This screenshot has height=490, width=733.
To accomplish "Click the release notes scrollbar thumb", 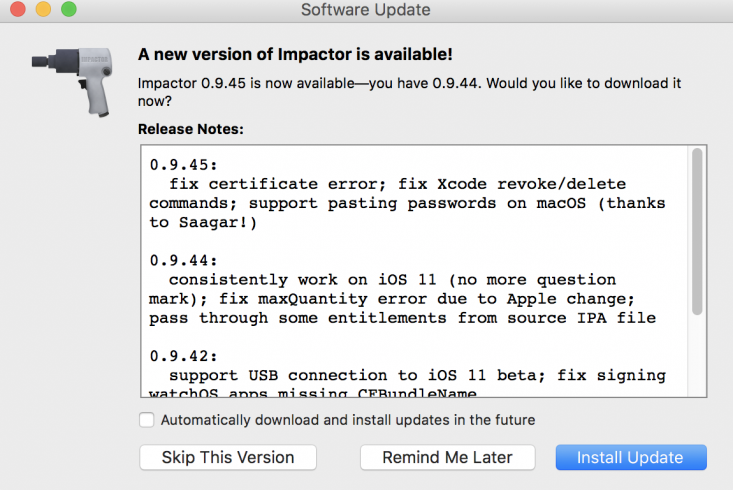I will (697, 232).
